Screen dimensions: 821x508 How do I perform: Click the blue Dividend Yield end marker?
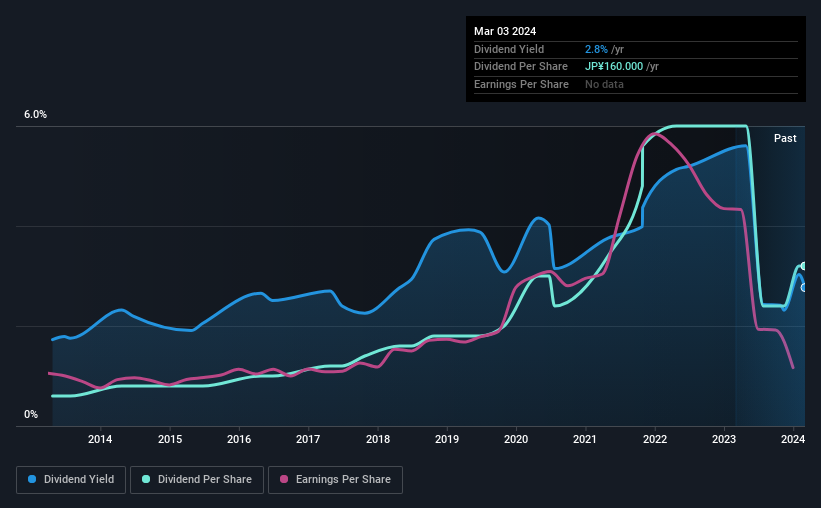(804, 288)
